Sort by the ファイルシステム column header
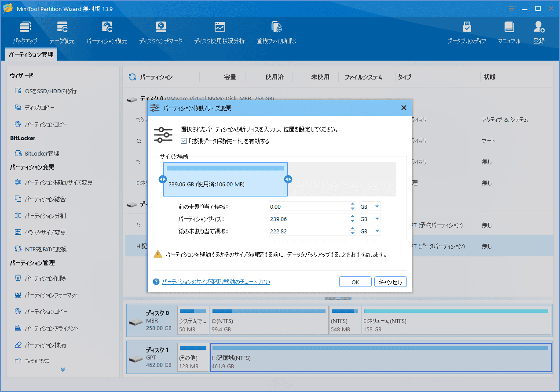Viewport: 560px width, 392px height. tap(363, 77)
